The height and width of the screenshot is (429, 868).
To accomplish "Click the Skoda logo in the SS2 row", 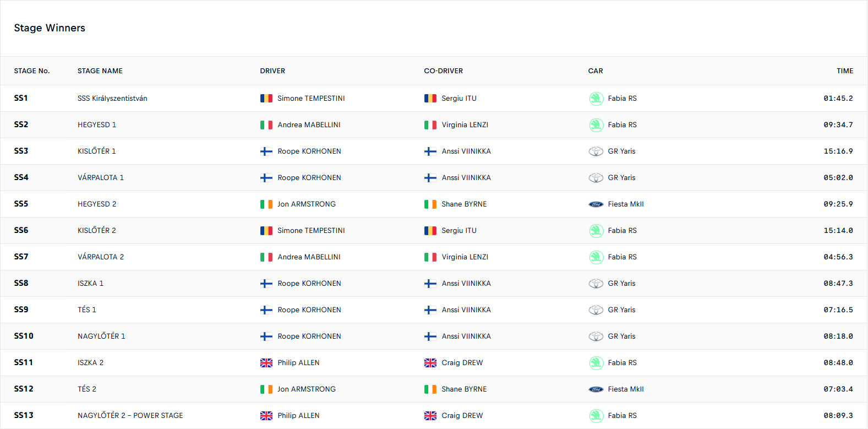I will [596, 125].
